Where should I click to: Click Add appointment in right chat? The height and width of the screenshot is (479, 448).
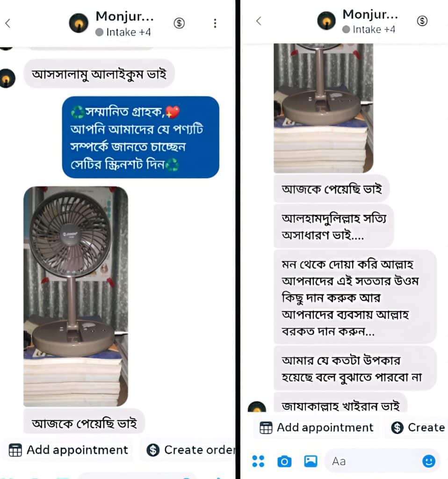pyautogui.click(x=317, y=428)
